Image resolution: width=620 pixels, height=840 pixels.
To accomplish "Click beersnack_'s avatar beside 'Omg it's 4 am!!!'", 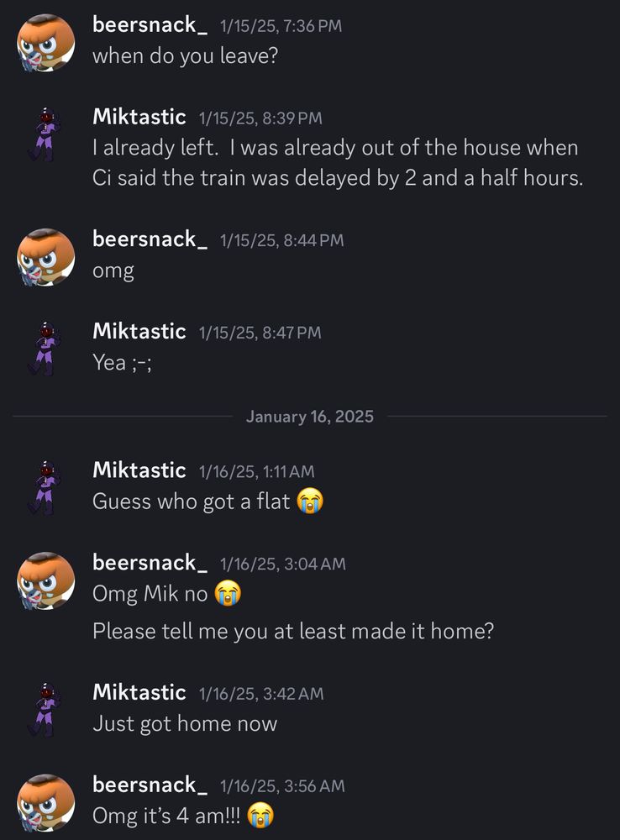I will click(x=45, y=802).
